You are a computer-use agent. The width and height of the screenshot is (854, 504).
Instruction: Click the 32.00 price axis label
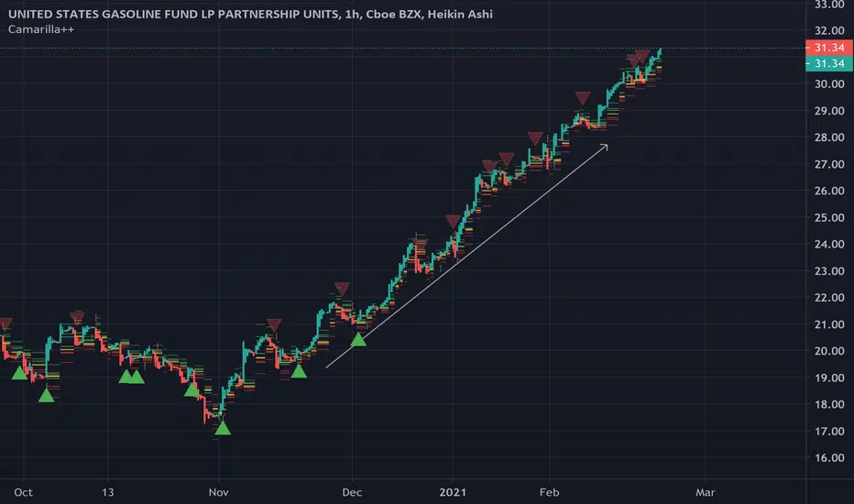coord(829,30)
